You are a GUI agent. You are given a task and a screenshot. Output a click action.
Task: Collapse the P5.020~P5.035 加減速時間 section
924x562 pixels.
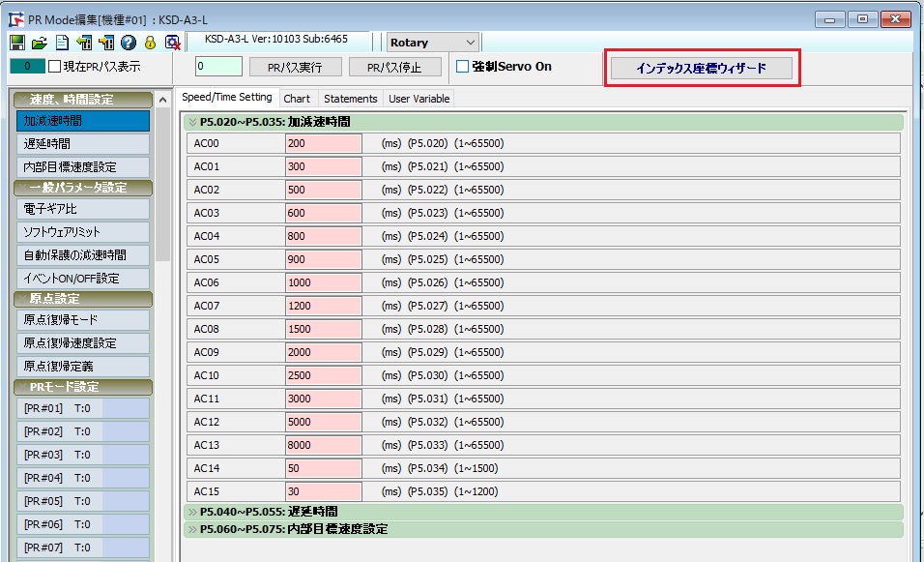(191, 122)
